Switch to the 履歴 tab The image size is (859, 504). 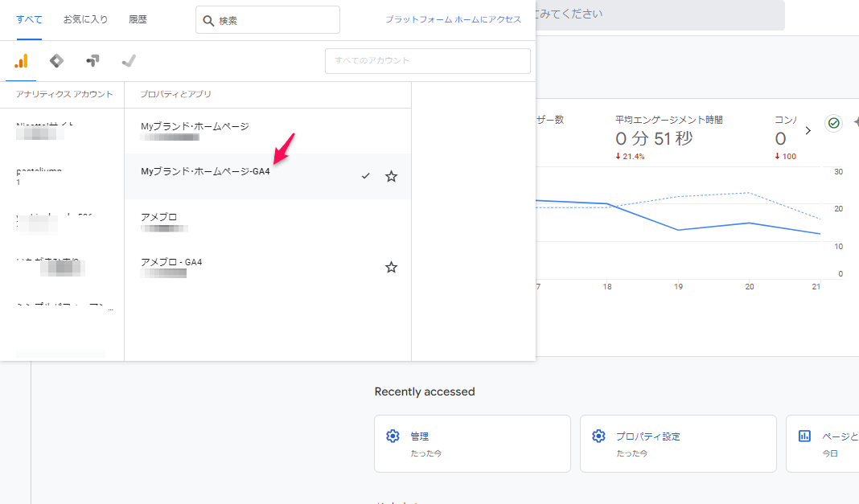138,20
